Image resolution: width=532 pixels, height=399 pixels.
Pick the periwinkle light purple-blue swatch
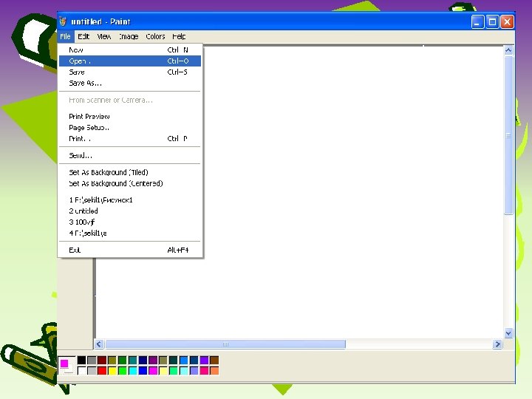tap(194, 370)
